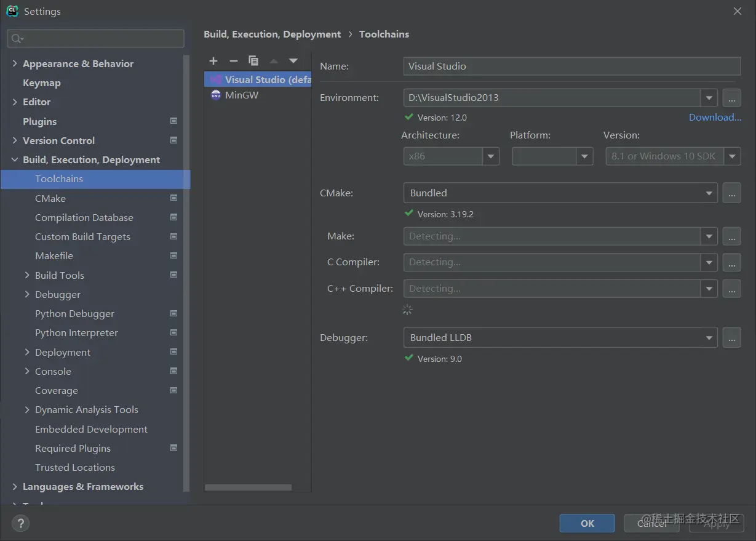This screenshot has height=541, width=756.
Task: Click the Compilation Database project-settings icon
Action: (x=173, y=217)
